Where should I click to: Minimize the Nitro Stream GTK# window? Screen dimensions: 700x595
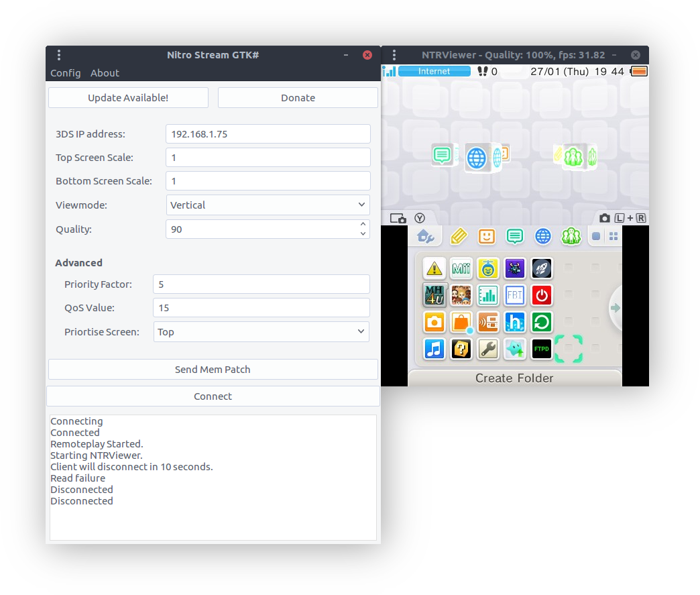click(x=345, y=55)
